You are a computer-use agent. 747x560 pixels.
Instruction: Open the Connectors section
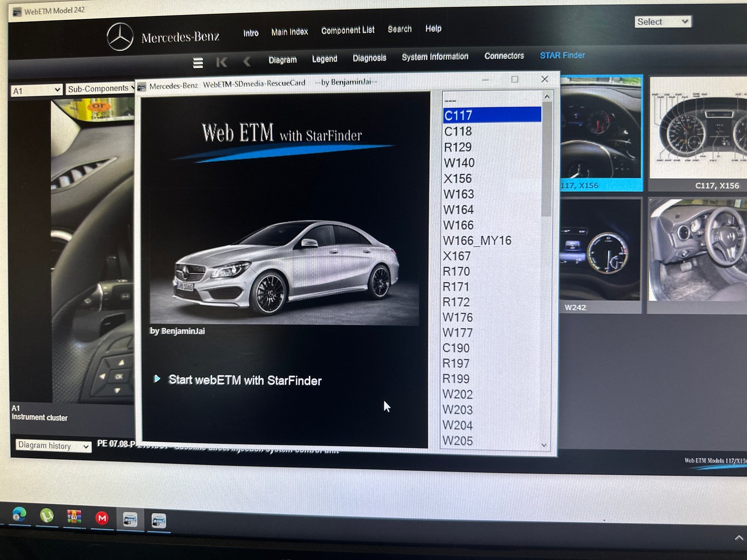504,56
